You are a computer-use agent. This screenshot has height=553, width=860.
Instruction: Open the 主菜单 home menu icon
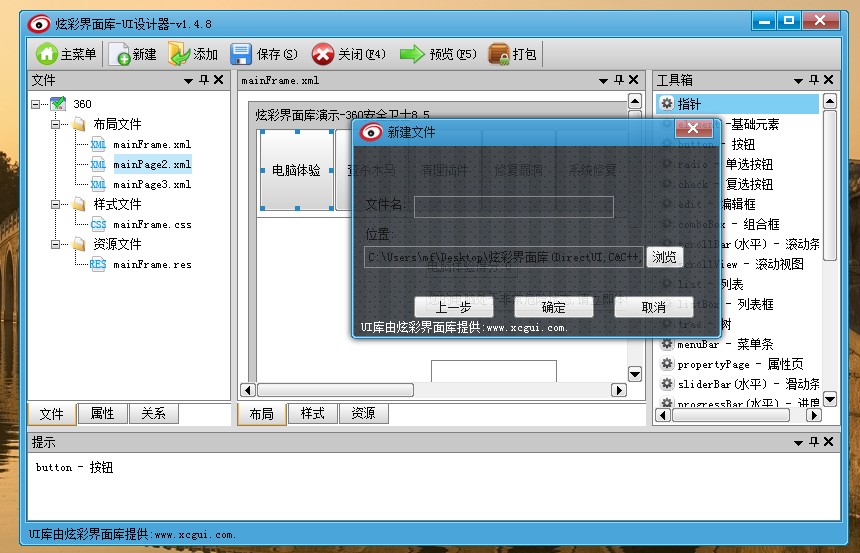point(47,54)
